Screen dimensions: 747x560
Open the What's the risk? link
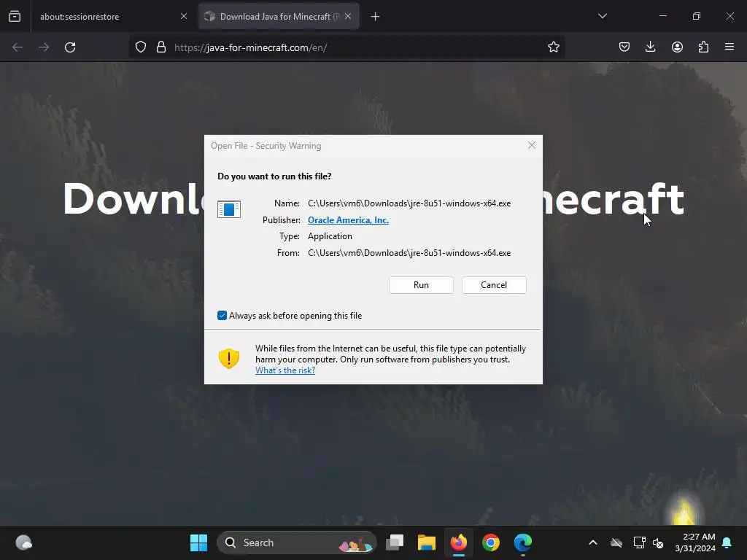285,370
